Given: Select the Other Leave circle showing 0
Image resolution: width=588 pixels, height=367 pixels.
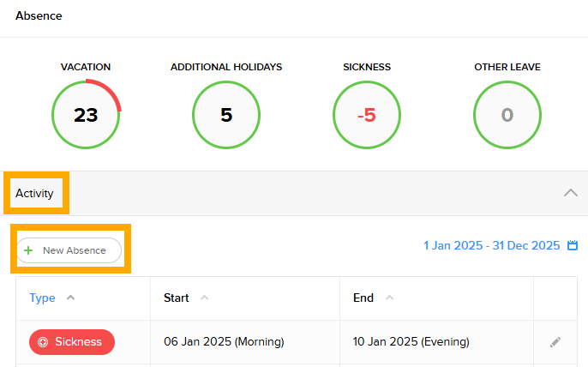Looking at the screenshot, I should [x=507, y=115].
